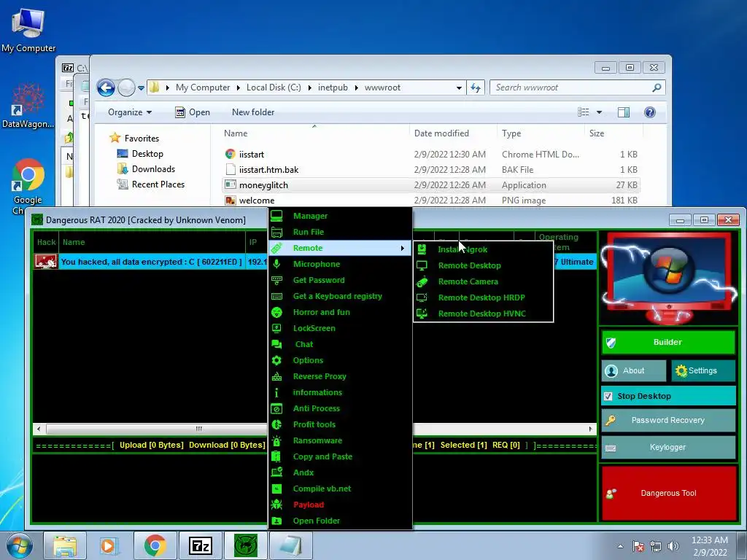Open the change view dropdown arrow

click(x=600, y=112)
